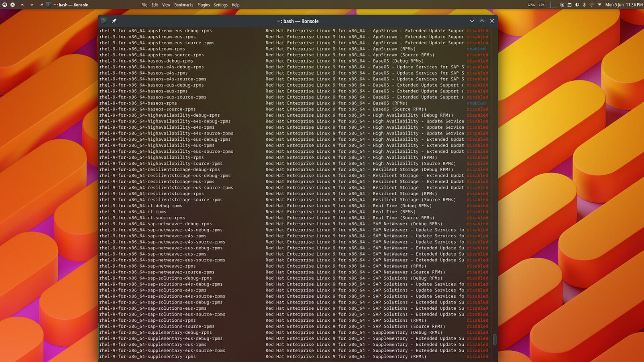Open the audio volume tray icon
Screen dimensions: 644x362
(x=577, y=4)
